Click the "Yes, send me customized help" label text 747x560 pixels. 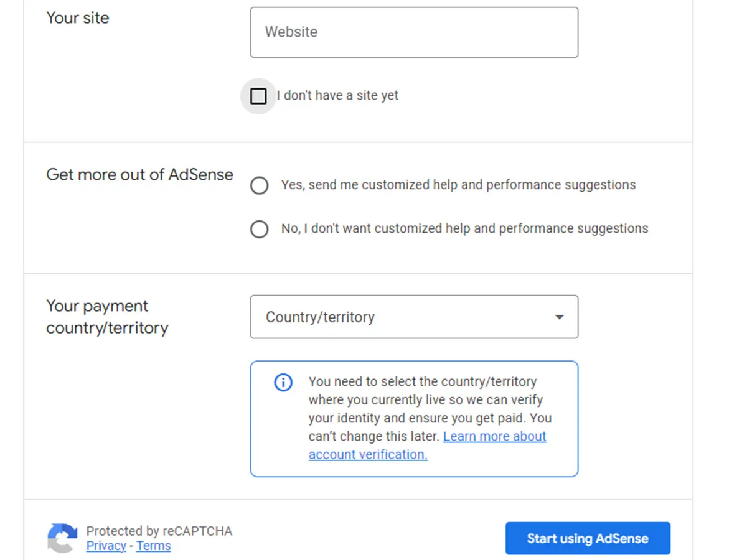coord(458,185)
